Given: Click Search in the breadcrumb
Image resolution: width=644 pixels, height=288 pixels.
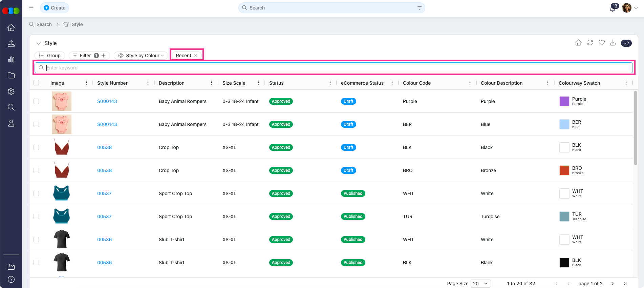Looking at the screenshot, I should (44, 24).
